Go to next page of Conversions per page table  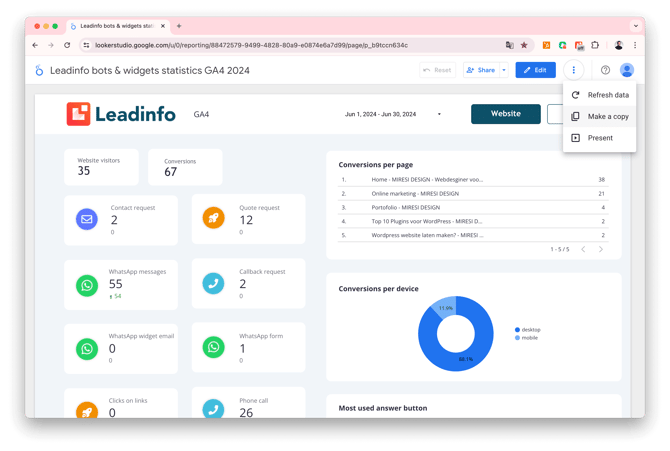pyautogui.click(x=601, y=249)
